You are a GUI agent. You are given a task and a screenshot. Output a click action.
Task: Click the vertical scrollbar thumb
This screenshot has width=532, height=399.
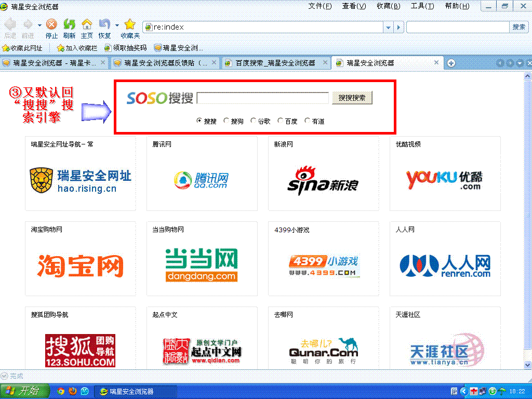coord(527,215)
